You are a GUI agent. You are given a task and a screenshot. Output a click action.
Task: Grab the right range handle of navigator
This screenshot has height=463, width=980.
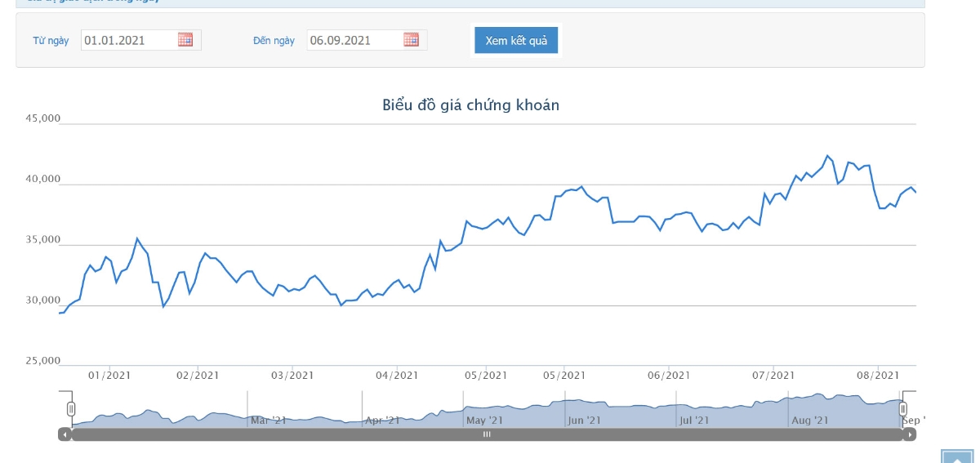902,408
